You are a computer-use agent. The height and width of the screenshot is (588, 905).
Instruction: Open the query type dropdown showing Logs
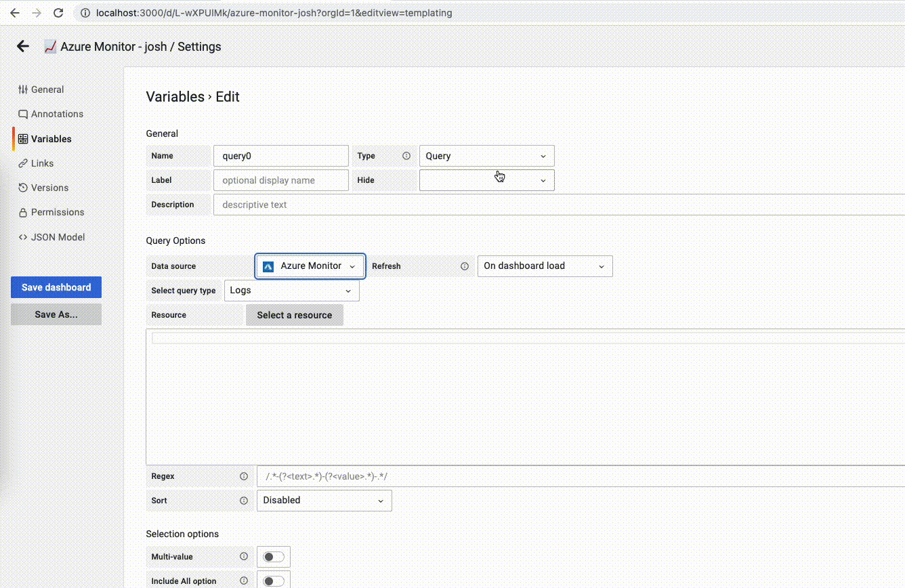tap(291, 290)
